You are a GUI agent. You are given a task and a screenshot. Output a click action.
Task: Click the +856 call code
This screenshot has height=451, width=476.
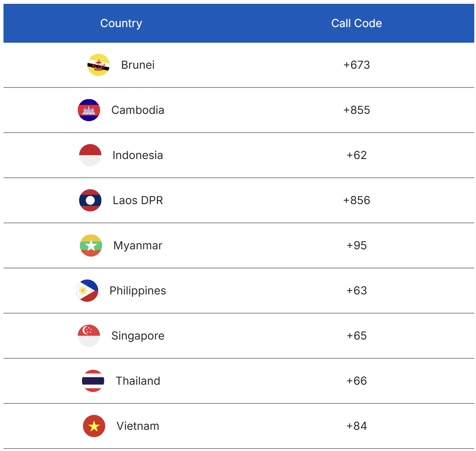coord(357,200)
